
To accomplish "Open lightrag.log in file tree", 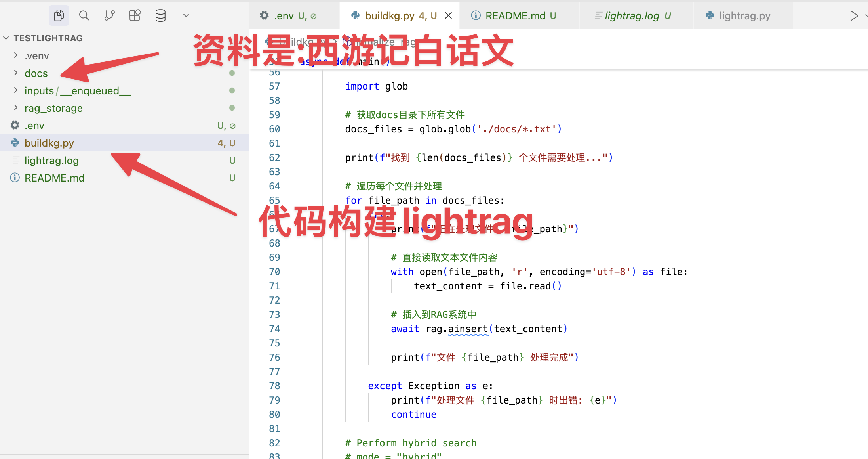I will click(51, 161).
